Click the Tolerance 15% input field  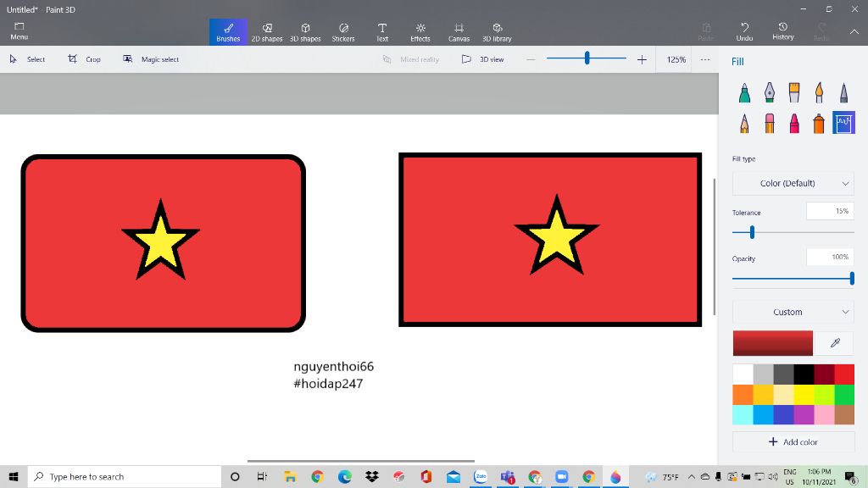(830, 211)
